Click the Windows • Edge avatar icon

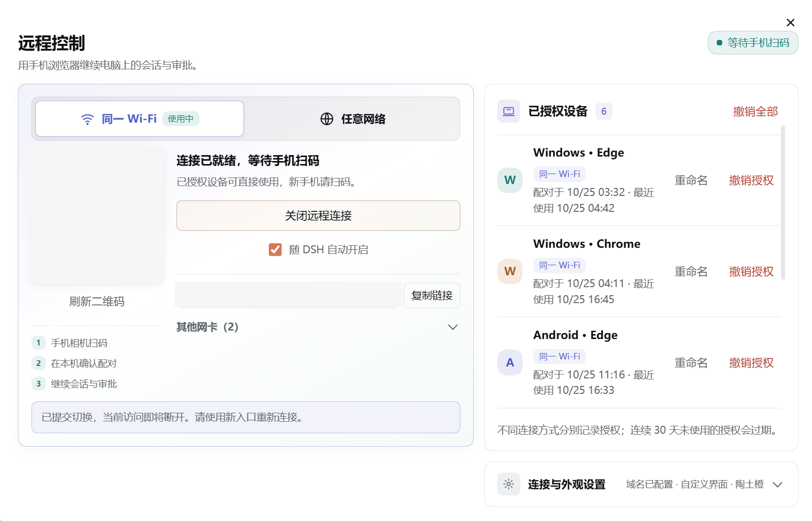click(510, 180)
